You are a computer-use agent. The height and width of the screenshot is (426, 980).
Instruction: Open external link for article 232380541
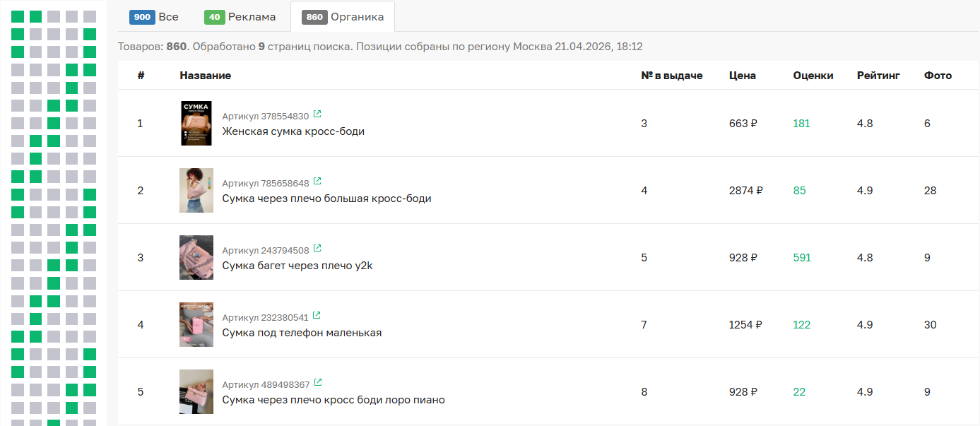click(x=317, y=316)
